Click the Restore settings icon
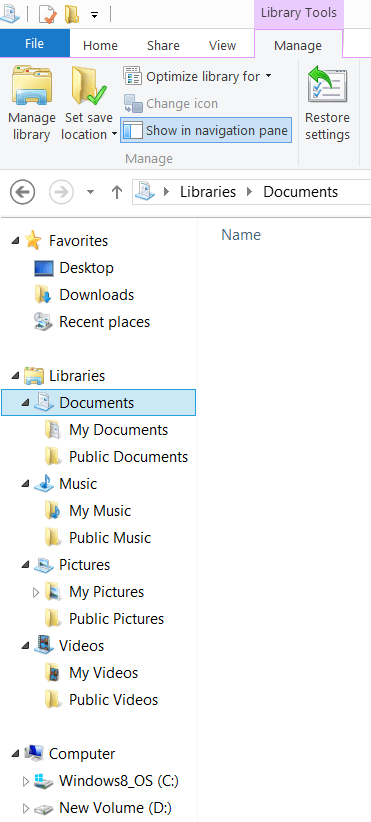 [x=328, y=84]
